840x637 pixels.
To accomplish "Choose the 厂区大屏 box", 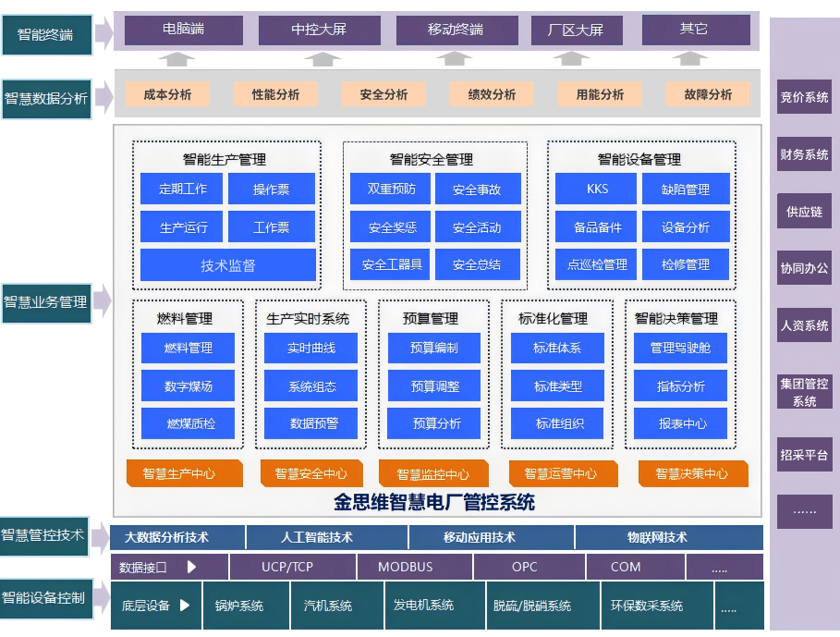I will pyautogui.click(x=577, y=30).
